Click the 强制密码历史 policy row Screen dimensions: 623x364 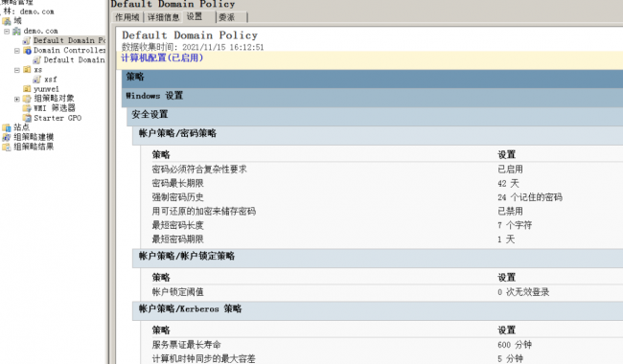(x=381, y=197)
